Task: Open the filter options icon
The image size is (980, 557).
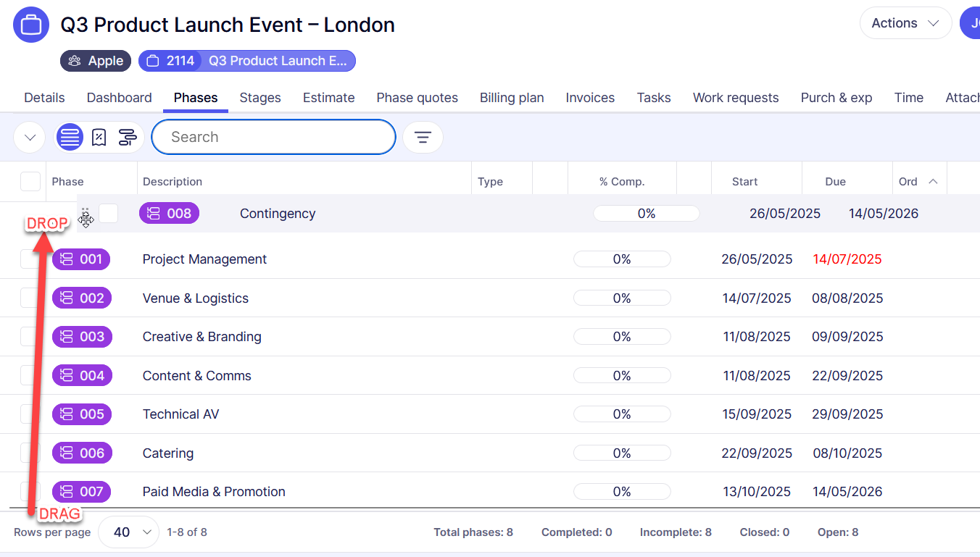Action: (x=423, y=137)
